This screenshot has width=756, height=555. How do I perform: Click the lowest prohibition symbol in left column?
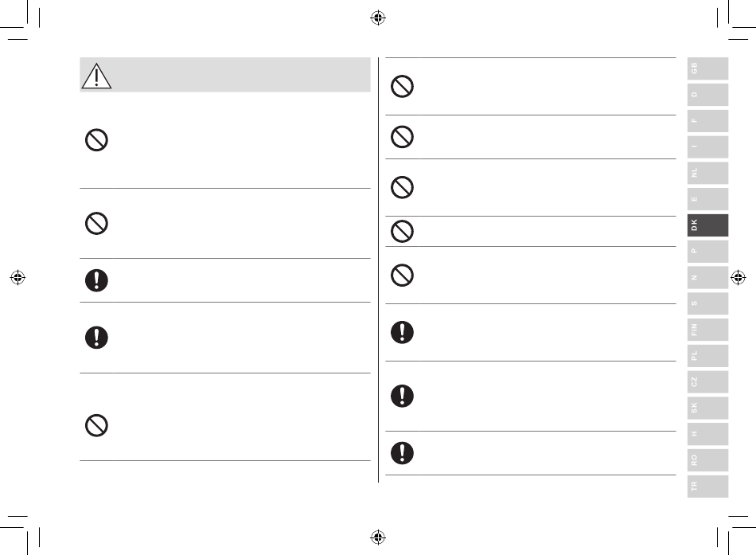96,426
